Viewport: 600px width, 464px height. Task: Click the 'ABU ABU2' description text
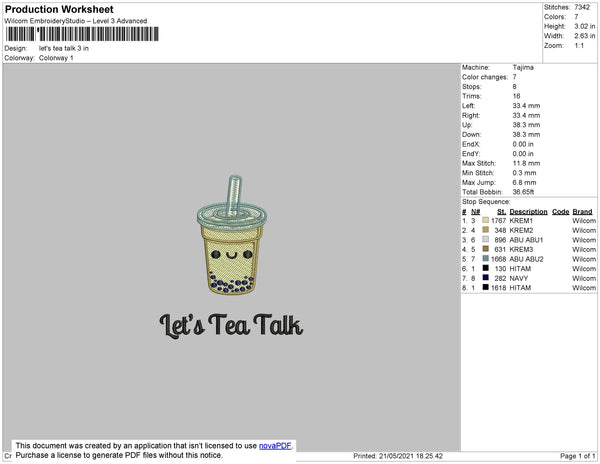point(526,259)
